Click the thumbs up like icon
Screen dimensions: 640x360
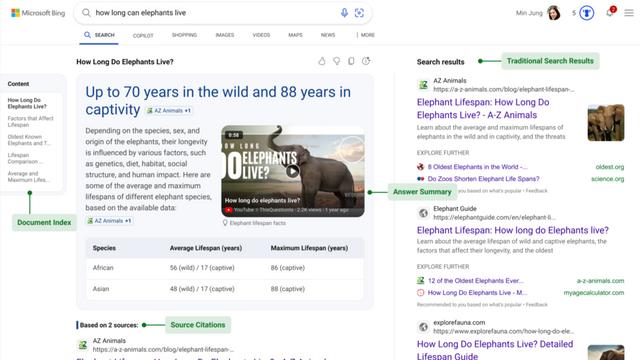(x=322, y=61)
